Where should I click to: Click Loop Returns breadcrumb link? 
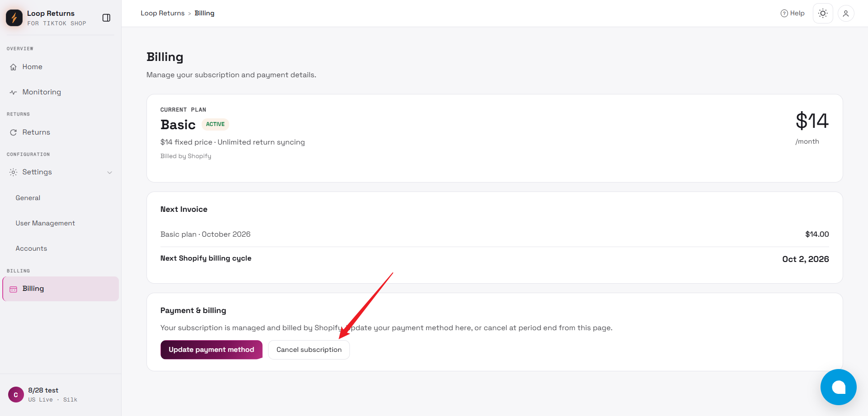(163, 13)
